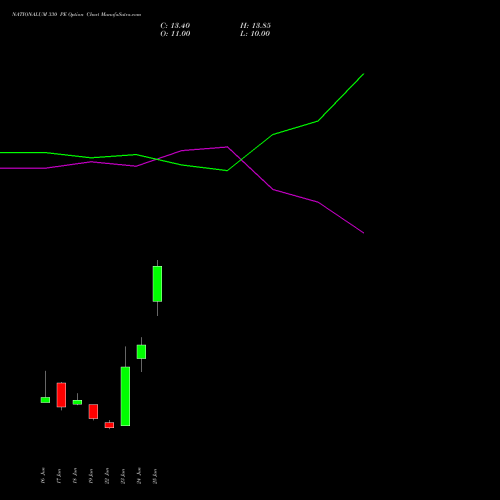Select the 17 Jun date label
This screenshot has height=500, width=500.
click(59, 475)
